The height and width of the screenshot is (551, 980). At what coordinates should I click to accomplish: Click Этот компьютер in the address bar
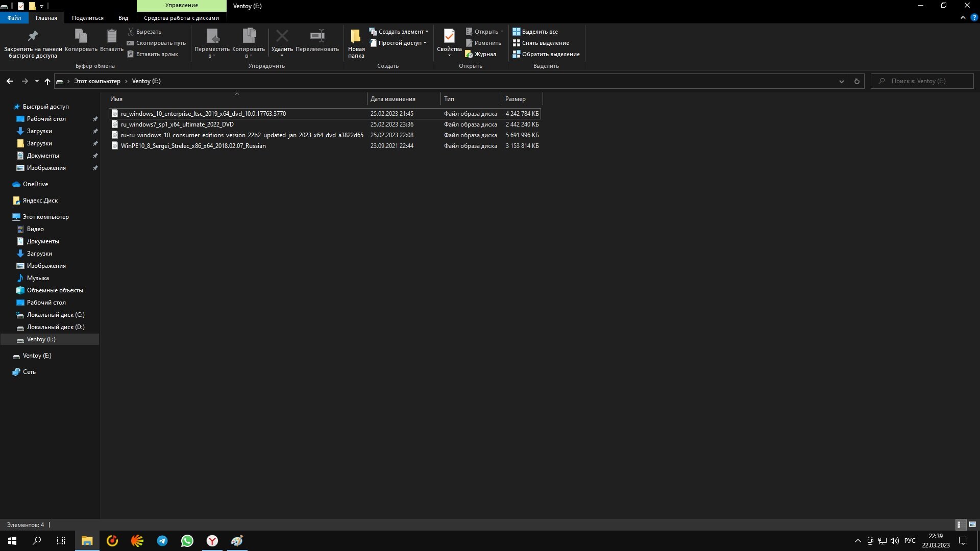click(97, 81)
